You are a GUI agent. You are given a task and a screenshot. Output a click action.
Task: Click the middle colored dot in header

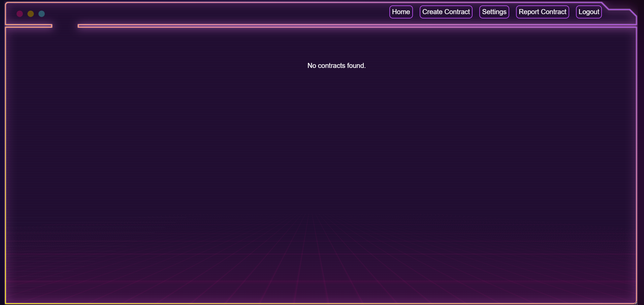31,14
